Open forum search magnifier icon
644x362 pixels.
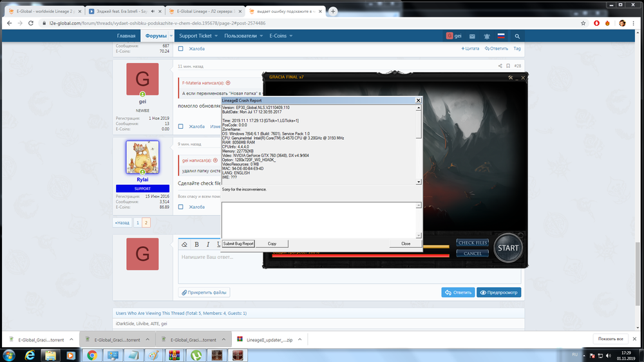517,36
